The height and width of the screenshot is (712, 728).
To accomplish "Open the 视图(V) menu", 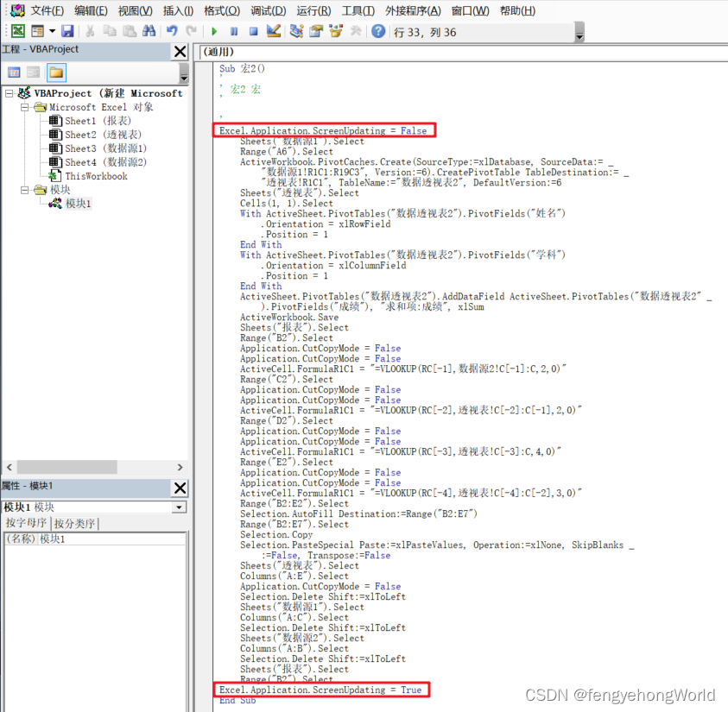I will point(135,10).
